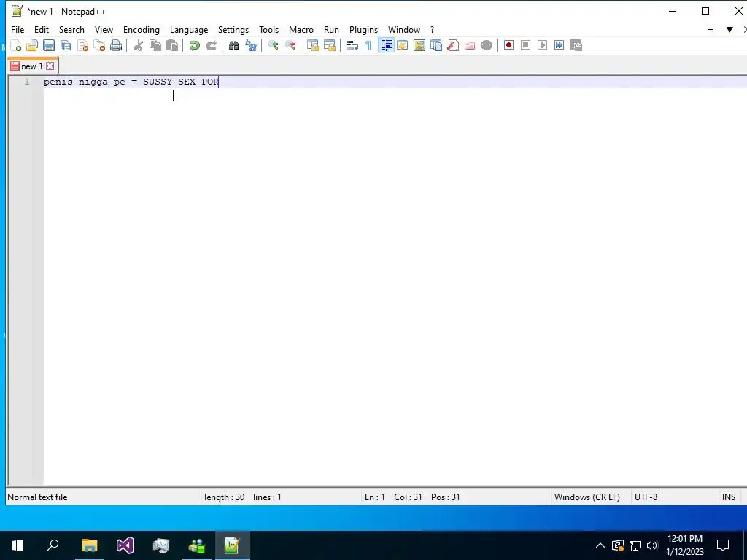Toggle synchronize horizontal scrolling

click(x=329, y=45)
